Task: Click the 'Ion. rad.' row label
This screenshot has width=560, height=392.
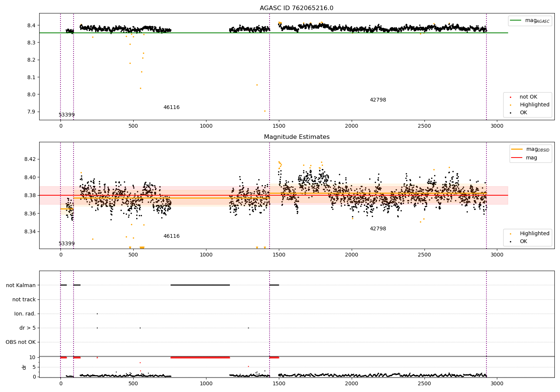Action: point(25,314)
